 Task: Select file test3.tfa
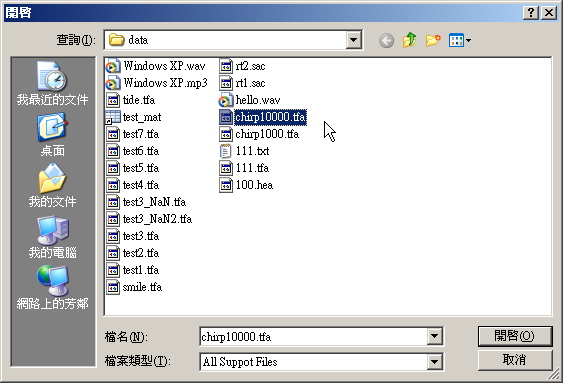(141, 236)
